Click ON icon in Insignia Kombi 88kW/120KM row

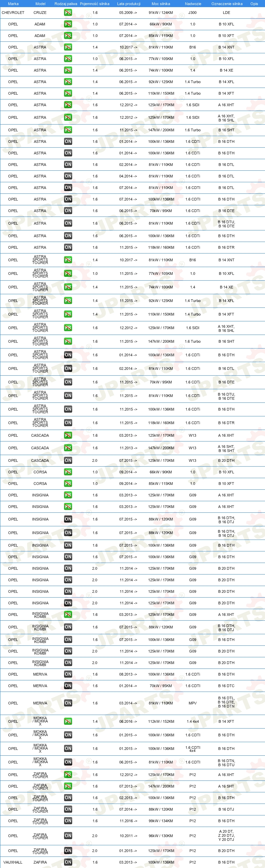click(x=68, y=627)
